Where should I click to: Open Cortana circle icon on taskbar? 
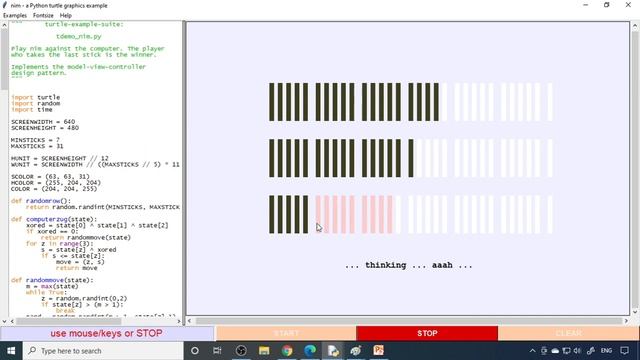pos(195,351)
